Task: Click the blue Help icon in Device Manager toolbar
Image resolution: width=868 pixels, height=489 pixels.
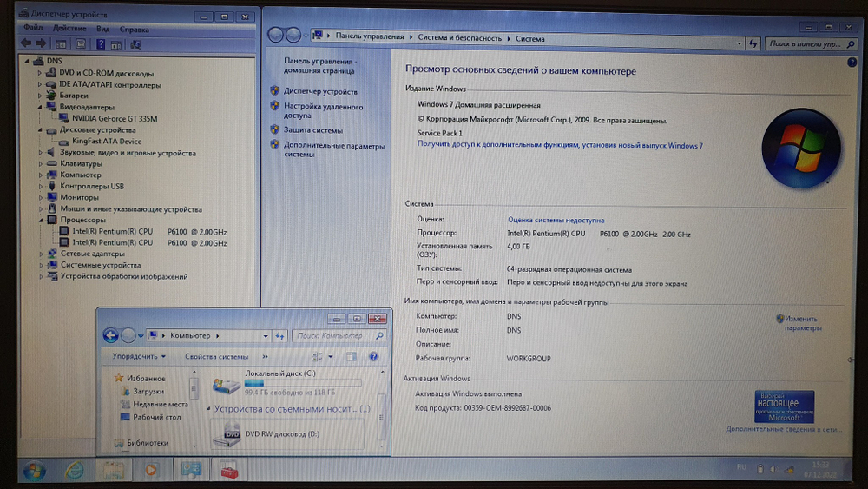Action: coord(101,44)
